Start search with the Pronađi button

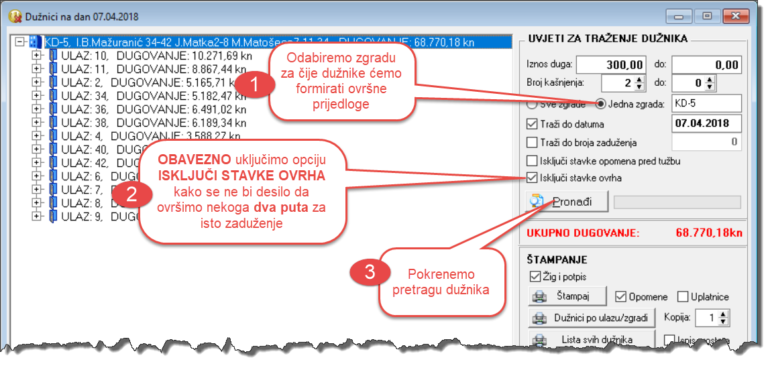[567, 201]
